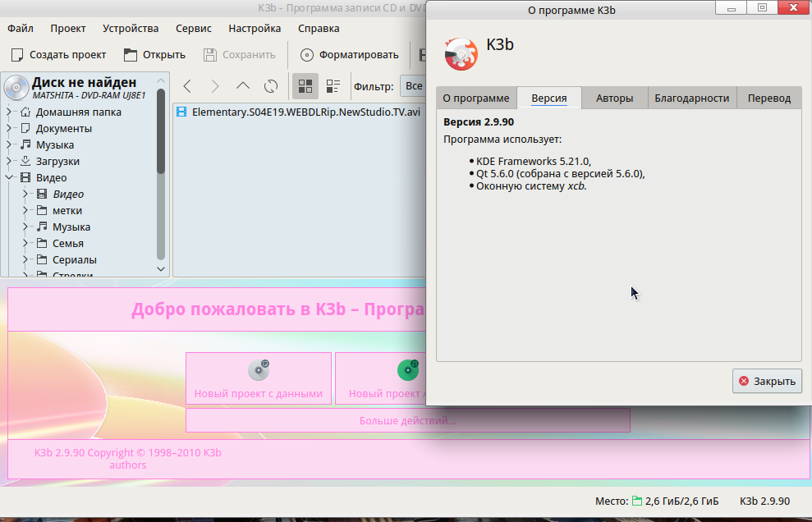This screenshot has width=812, height=522.
Task: Click the Документы document icon
Action: coord(25,128)
